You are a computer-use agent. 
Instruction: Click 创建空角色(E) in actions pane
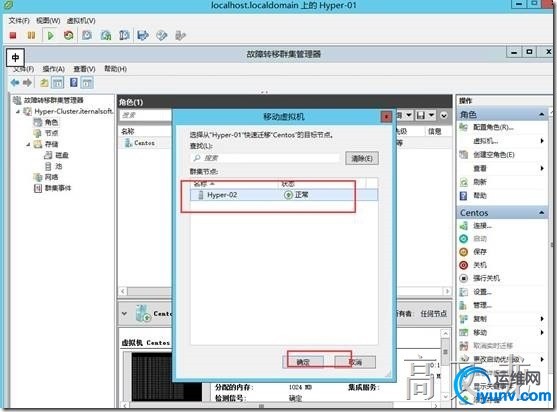click(x=494, y=155)
